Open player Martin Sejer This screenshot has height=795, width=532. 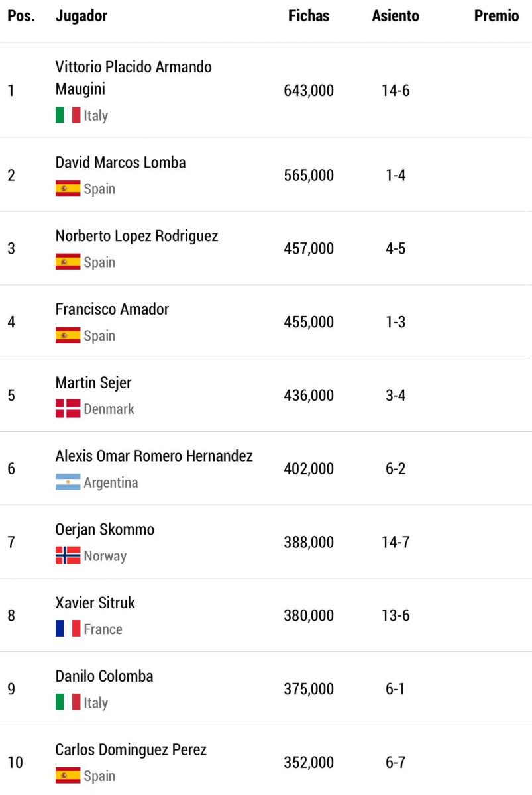coord(93,383)
